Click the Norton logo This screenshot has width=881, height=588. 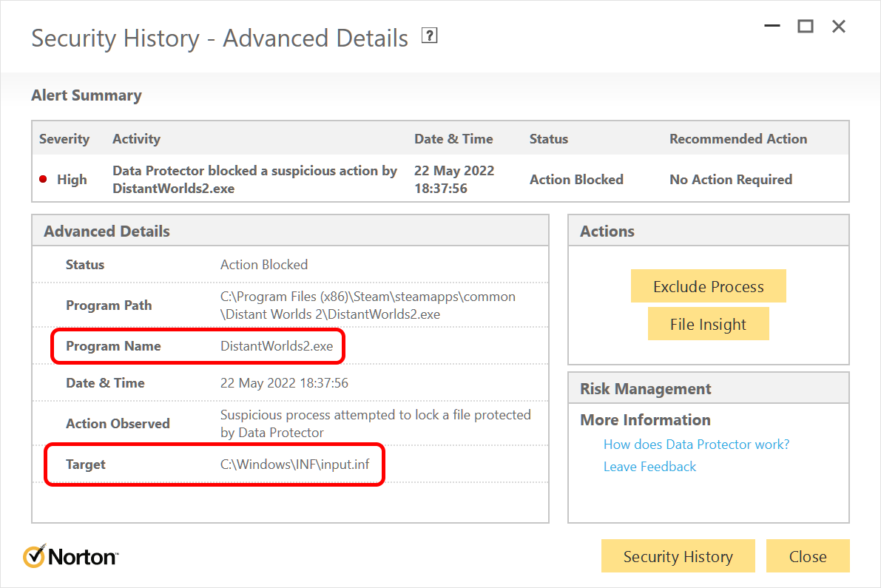tap(71, 556)
